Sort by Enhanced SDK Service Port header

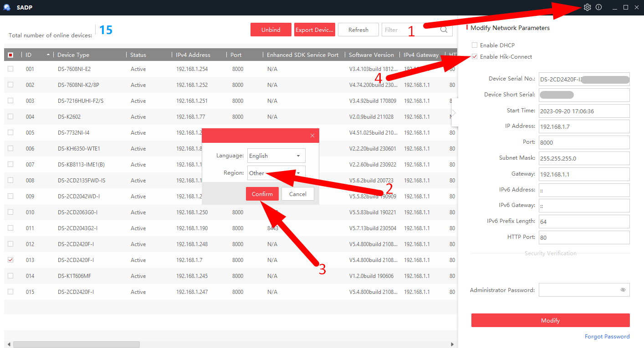(x=303, y=55)
